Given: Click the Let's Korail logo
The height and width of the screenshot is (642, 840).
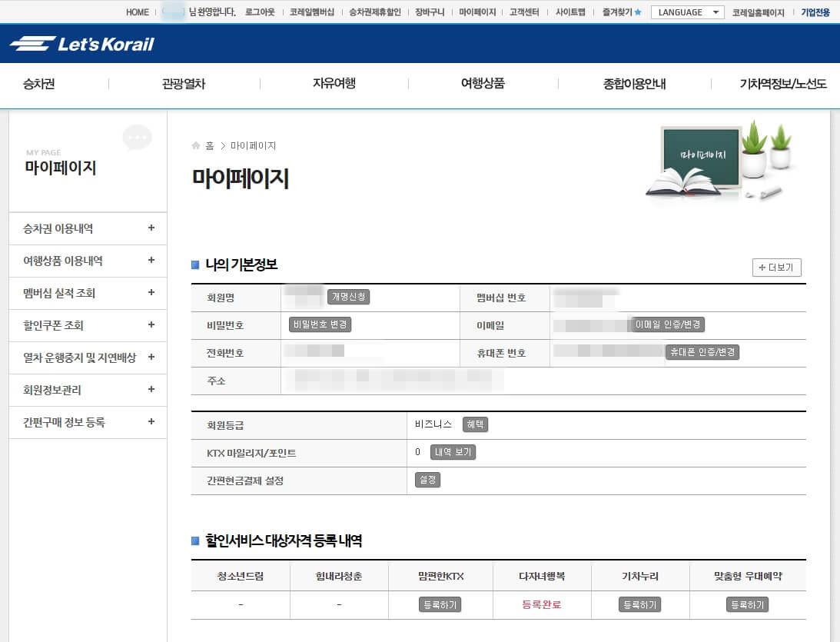Looking at the screenshot, I should (81, 44).
